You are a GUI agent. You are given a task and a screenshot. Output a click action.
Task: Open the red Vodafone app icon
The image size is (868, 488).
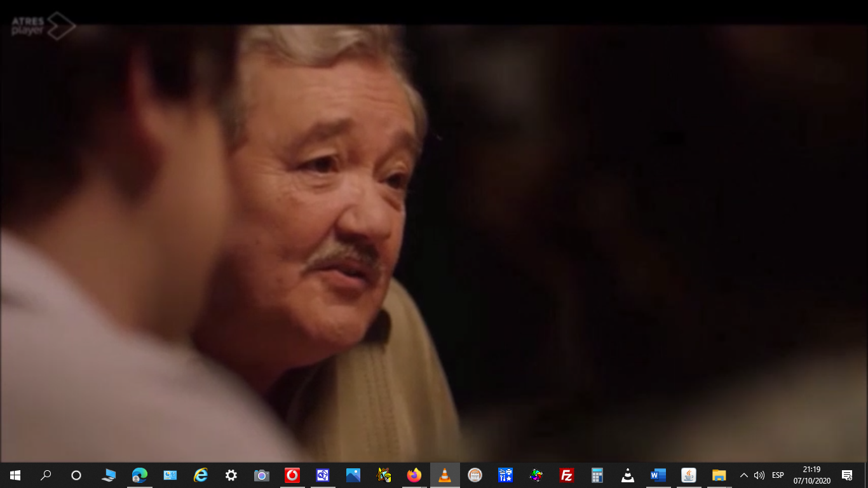[292, 475]
